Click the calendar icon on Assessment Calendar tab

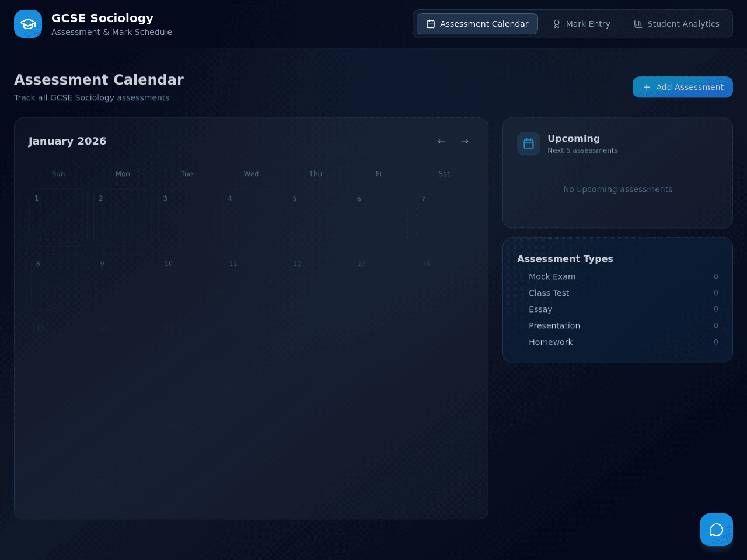pos(431,24)
